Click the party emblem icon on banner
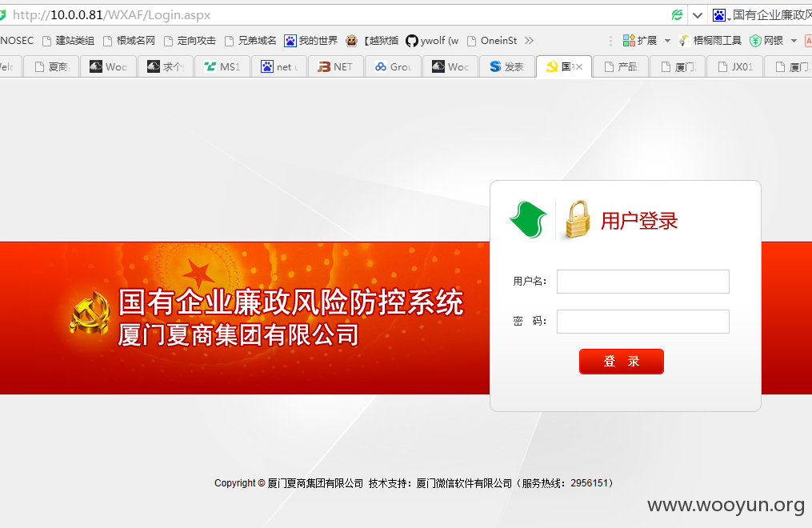The image size is (812, 528). pyautogui.click(x=90, y=314)
